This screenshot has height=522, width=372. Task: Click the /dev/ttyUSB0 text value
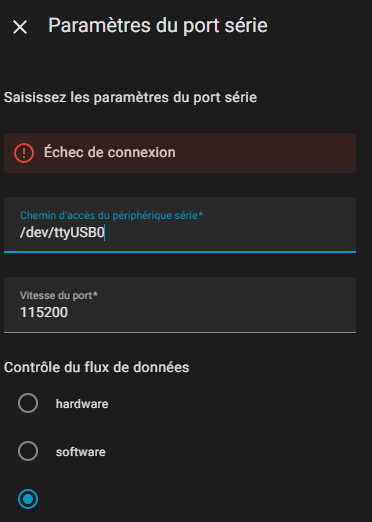click(62, 232)
